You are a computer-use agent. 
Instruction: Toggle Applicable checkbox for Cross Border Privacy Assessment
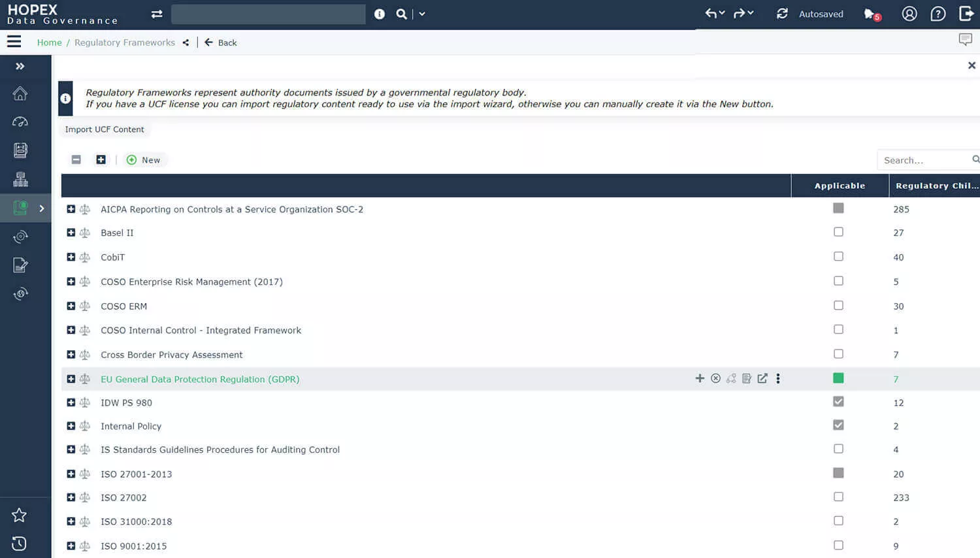tap(838, 353)
